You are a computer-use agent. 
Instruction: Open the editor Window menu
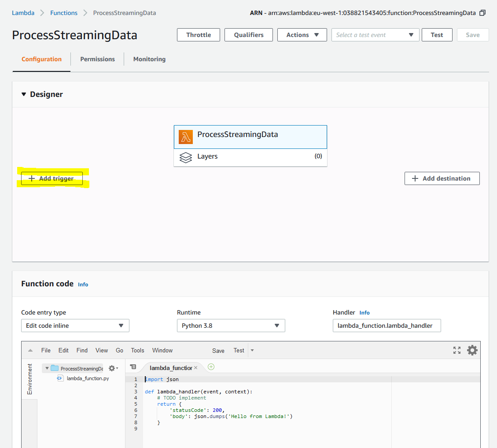[x=162, y=350]
